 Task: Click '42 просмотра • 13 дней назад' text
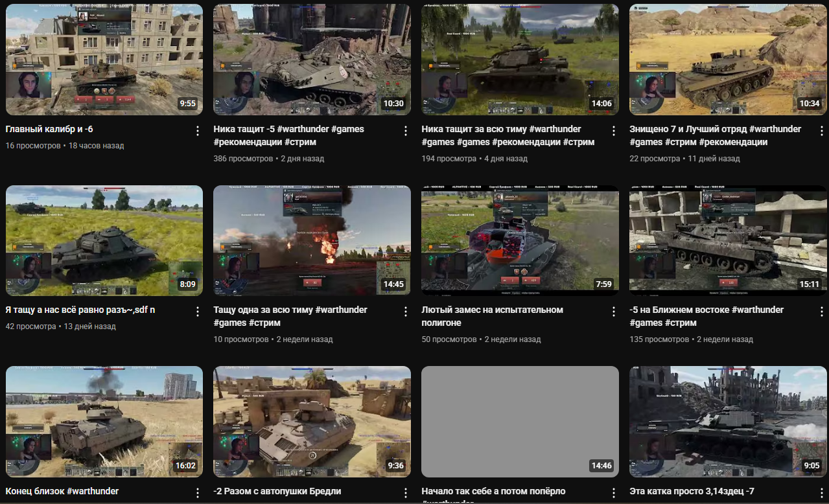pyautogui.click(x=61, y=326)
